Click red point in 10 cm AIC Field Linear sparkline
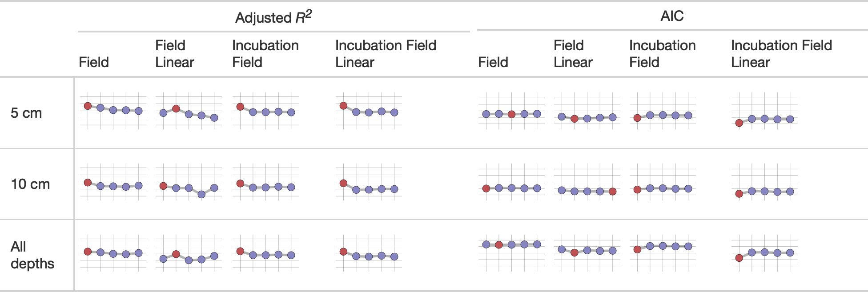Image resolution: width=868 pixels, height=292 pixels. click(612, 192)
